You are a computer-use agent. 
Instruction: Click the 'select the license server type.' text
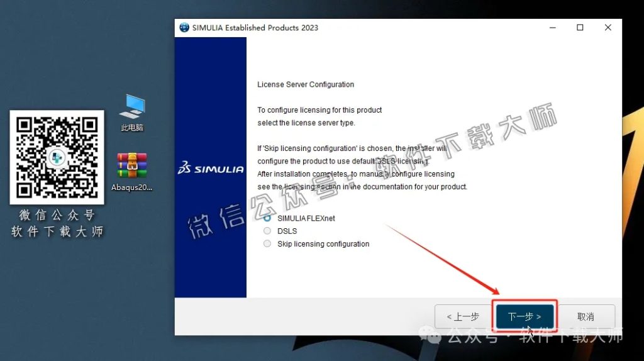(x=306, y=123)
